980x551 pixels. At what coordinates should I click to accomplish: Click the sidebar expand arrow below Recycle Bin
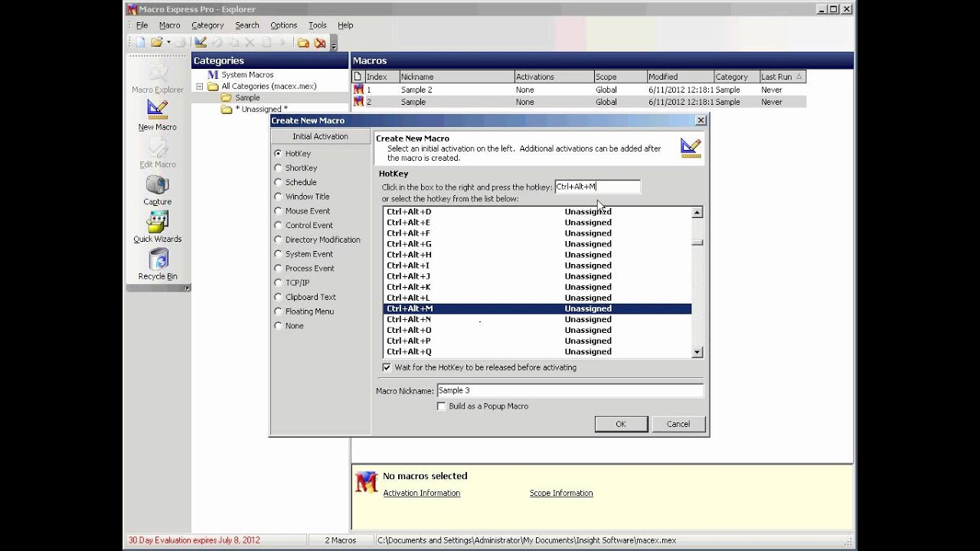click(x=186, y=289)
